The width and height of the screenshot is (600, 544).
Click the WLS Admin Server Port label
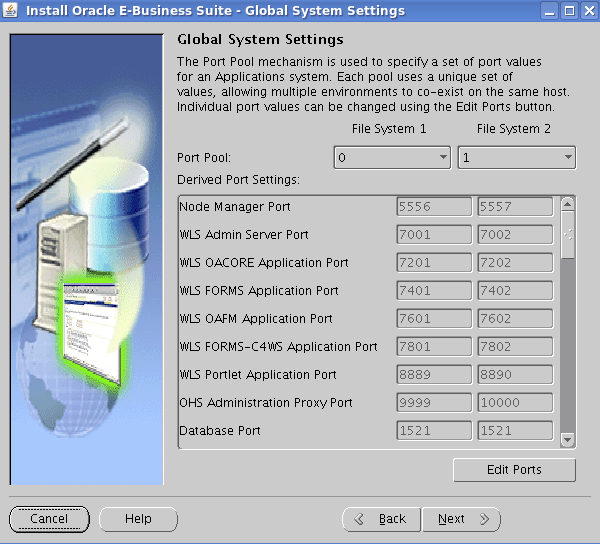(x=244, y=235)
